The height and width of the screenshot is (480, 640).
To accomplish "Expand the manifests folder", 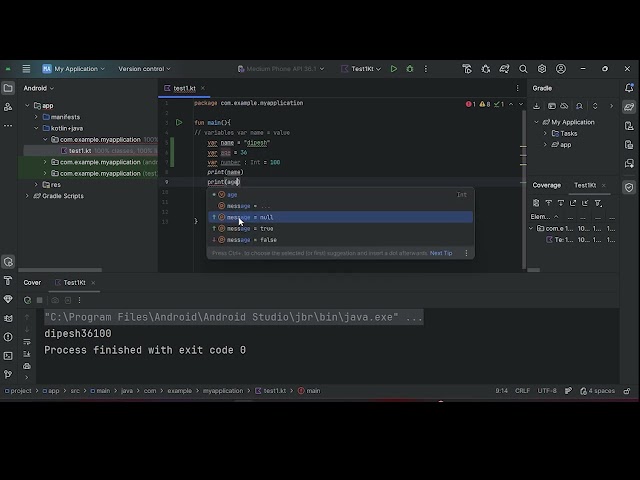I will pos(36,117).
